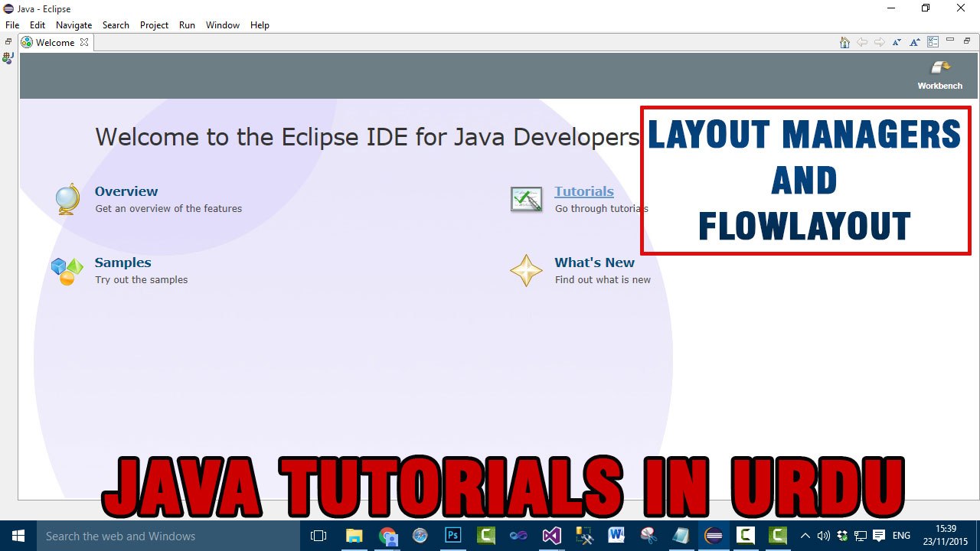Open the Run menu

pos(187,25)
